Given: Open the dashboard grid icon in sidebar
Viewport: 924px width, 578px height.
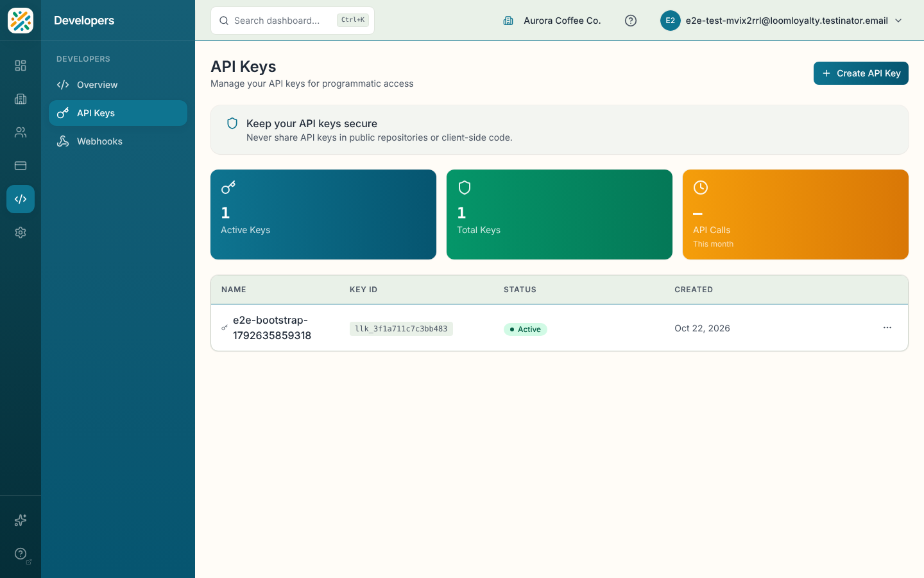Looking at the screenshot, I should pyautogui.click(x=21, y=66).
